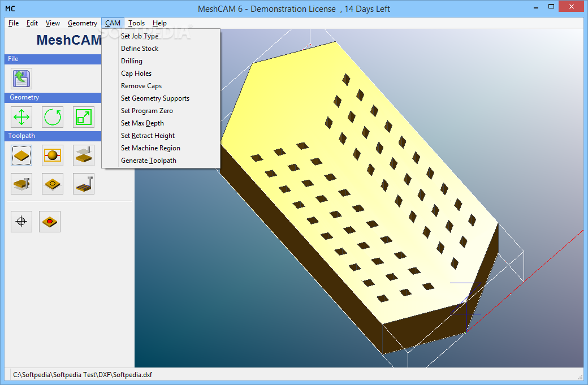Image resolution: width=588 pixels, height=385 pixels.
Task: Click the block with red dot icon
Action: 50,222
